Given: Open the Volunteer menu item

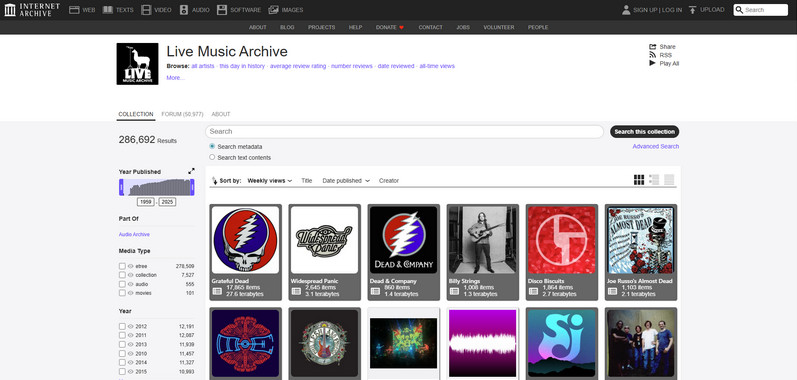Looking at the screenshot, I should 499,27.
